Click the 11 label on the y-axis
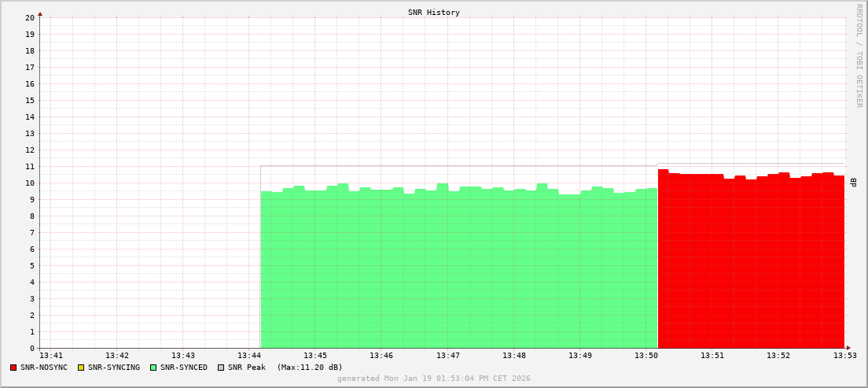The width and height of the screenshot is (868, 388). tap(30, 166)
